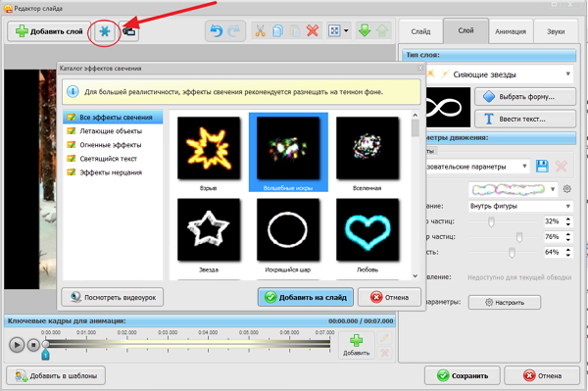This screenshot has width=588, height=391.
Task: Redo the last action
Action: pyautogui.click(x=234, y=31)
